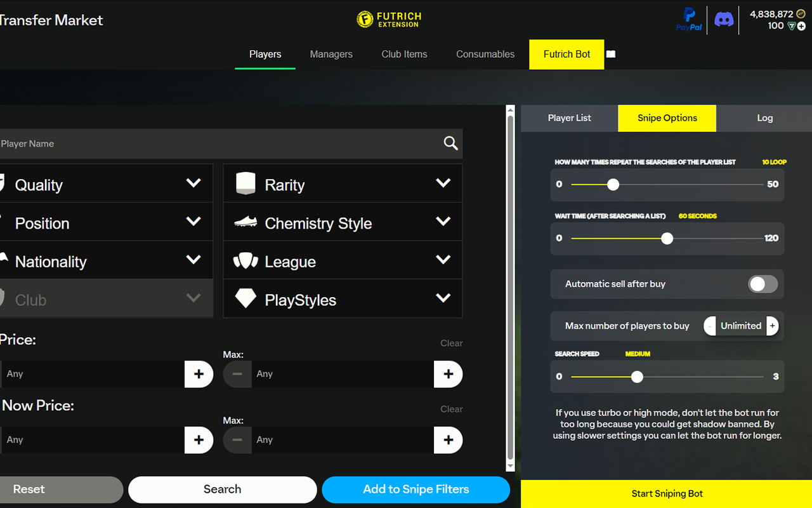Open the Log tab

[764, 118]
